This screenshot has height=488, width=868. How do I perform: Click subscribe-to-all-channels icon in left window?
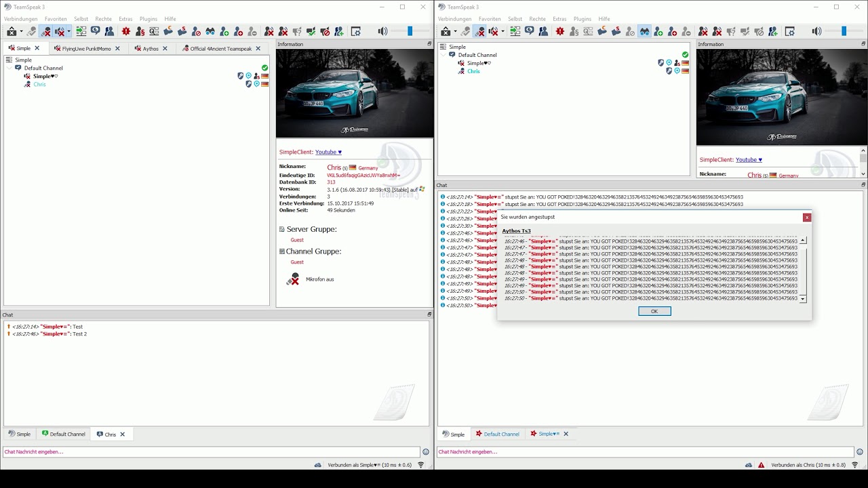click(x=81, y=31)
